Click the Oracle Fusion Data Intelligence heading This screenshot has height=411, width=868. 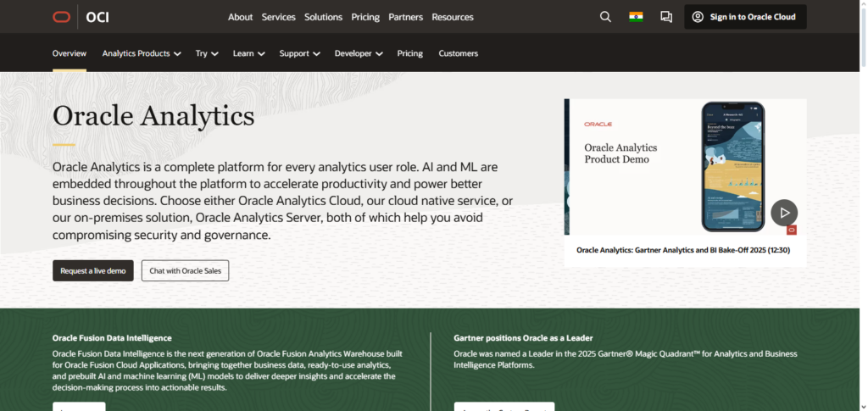point(112,338)
